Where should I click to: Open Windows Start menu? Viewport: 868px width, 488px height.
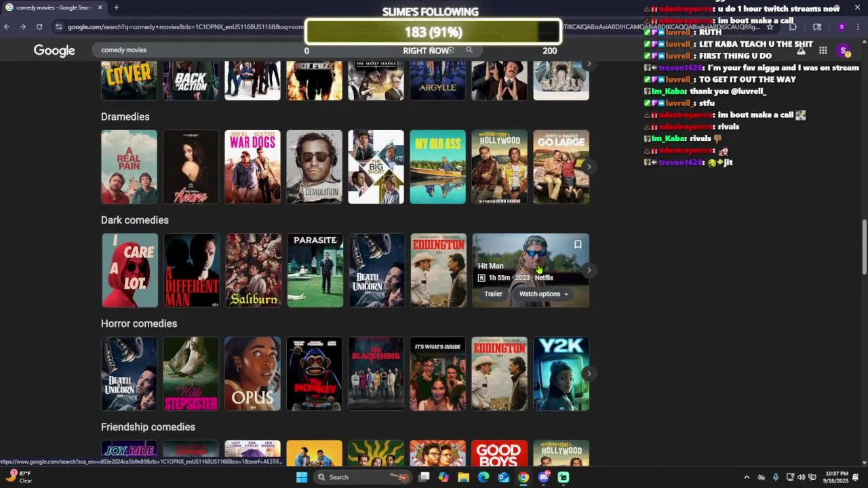point(302,477)
